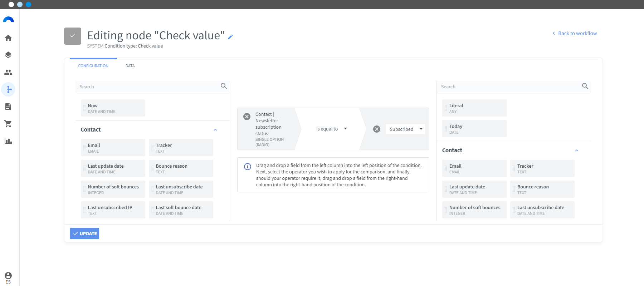Open the contacts people icon
644x286 pixels.
click(x=8, y=72)
